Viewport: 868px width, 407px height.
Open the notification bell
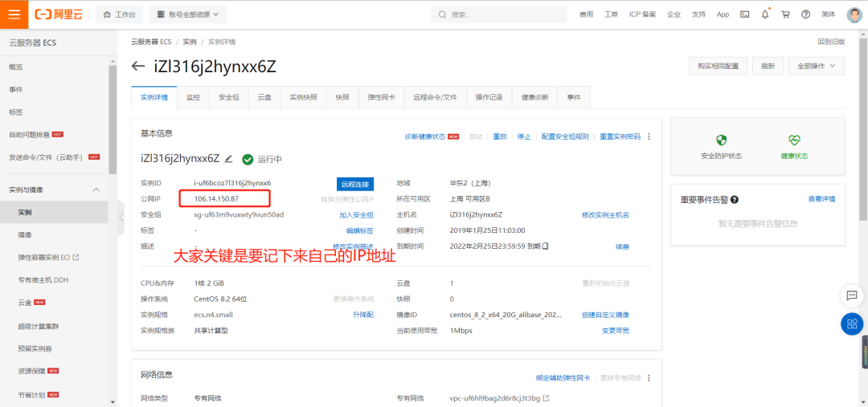(765, 14)
